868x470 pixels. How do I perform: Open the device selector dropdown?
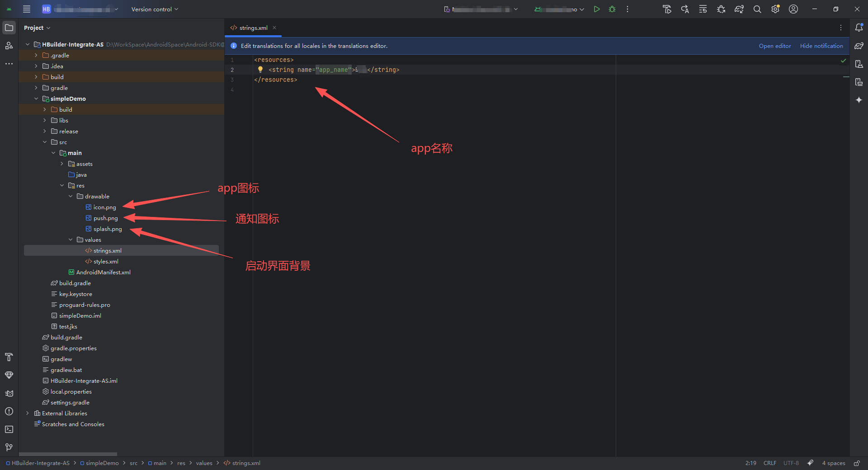(x=481, y=9)
